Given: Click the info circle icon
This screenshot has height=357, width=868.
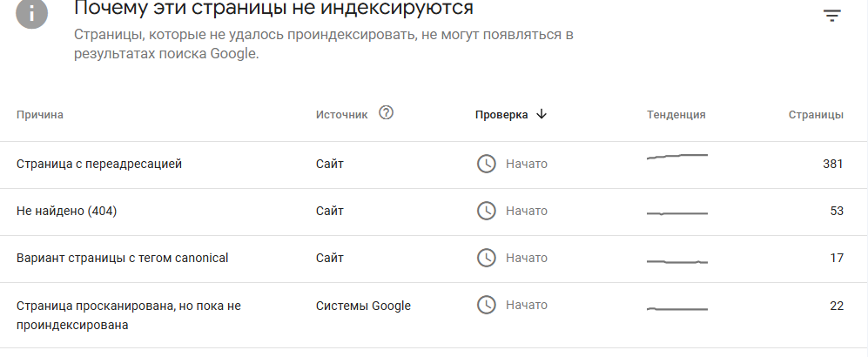Looking at the screenshot, I should [x=32, y=13].
